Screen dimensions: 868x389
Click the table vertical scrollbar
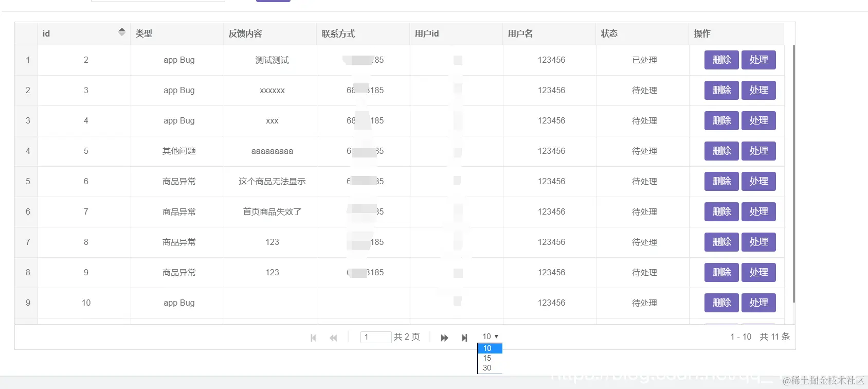click(x=793, y=174)
